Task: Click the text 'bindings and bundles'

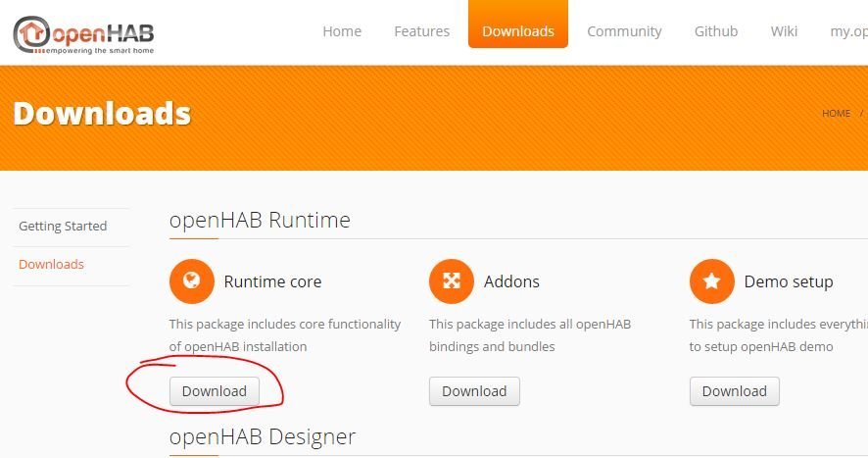Action: [492, 347]
